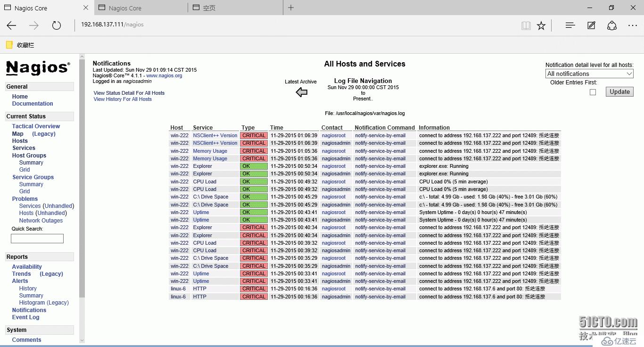Open Host Groups link

pyautogui.click(x=29, y=156)
